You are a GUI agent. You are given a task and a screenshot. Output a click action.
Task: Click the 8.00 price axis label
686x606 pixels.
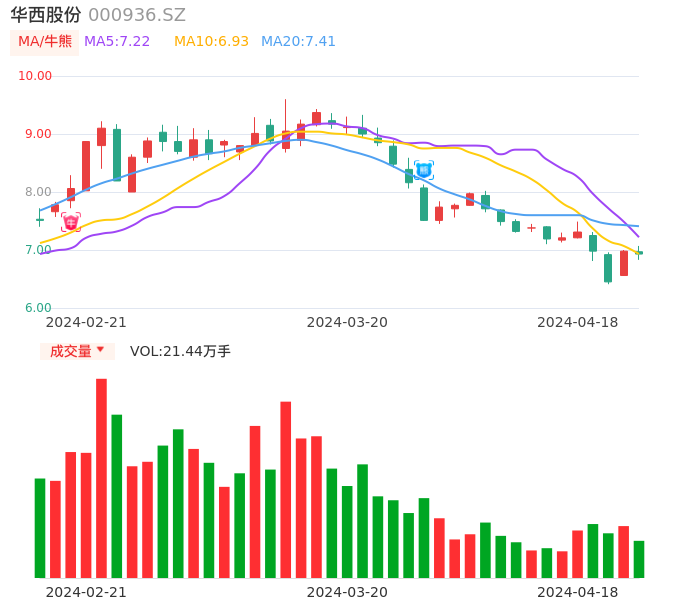(x=38, y=192)
